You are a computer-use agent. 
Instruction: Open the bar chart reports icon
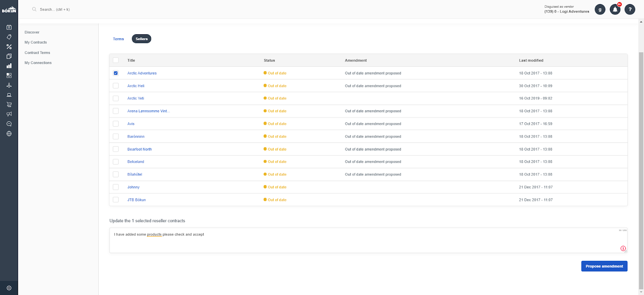click(x=9, y=66)
